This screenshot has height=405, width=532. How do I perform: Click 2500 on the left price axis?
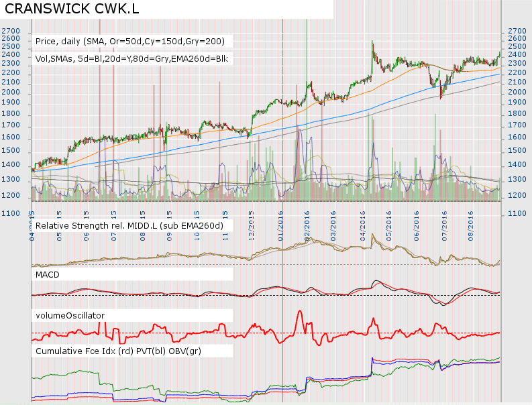point(11,46)
